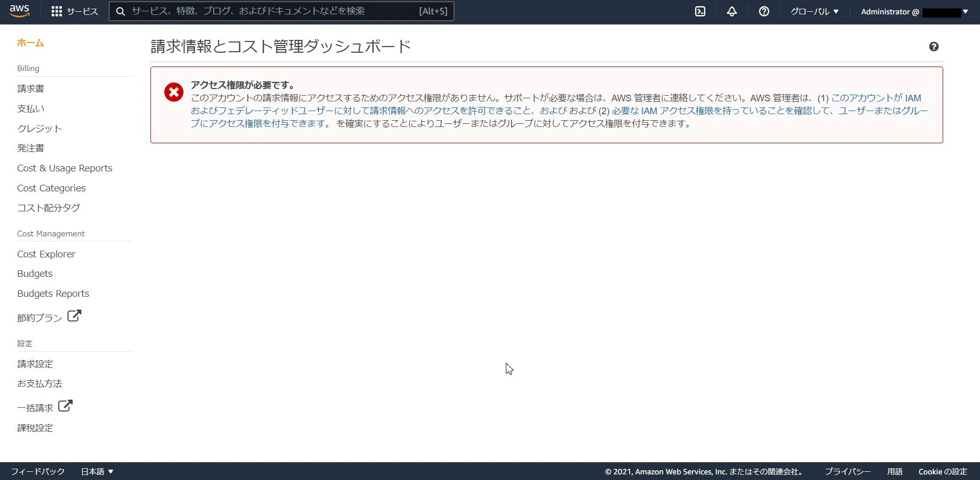Image resolution: width=980 pixels, height=480 pixels.
Task: Open 用語 footer link
Action: click(x=895, y=471)
